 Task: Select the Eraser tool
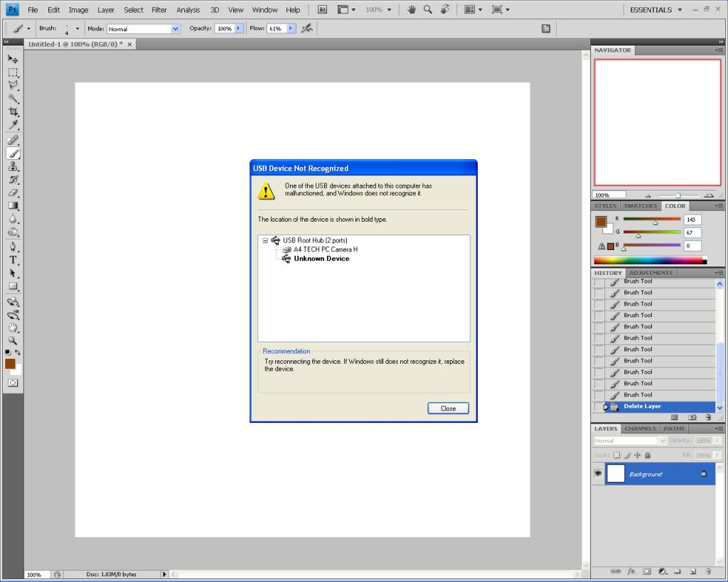(13, 192)
